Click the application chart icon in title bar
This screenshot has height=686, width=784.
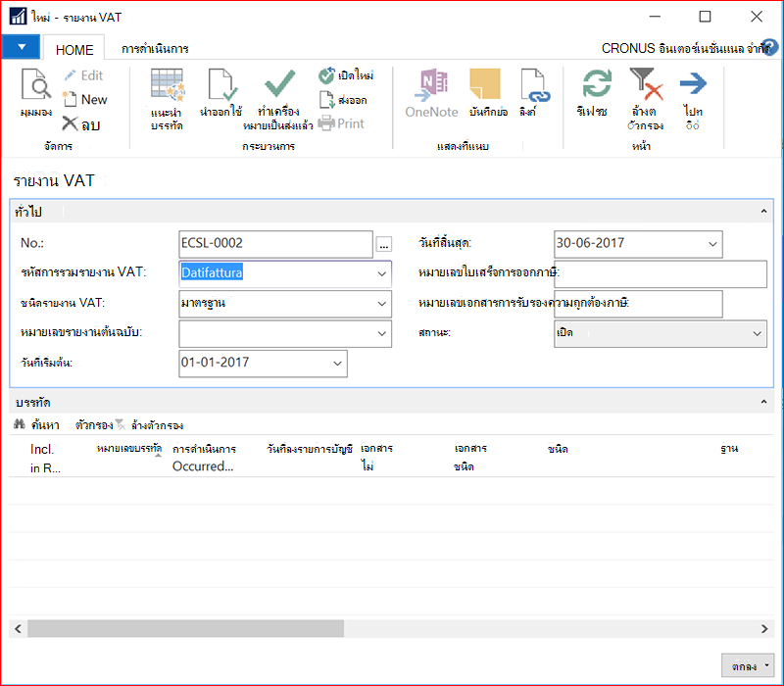[18, 17]
